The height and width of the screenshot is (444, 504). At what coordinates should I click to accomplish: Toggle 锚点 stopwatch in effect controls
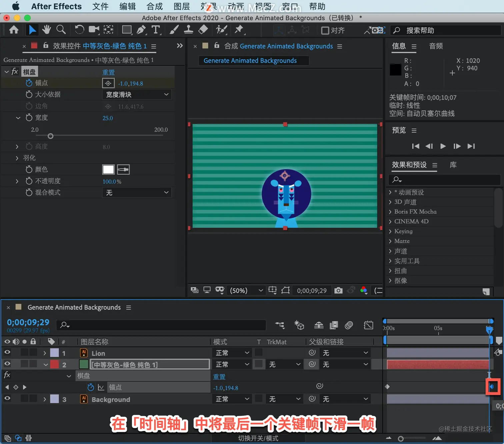tap(29, 83)
